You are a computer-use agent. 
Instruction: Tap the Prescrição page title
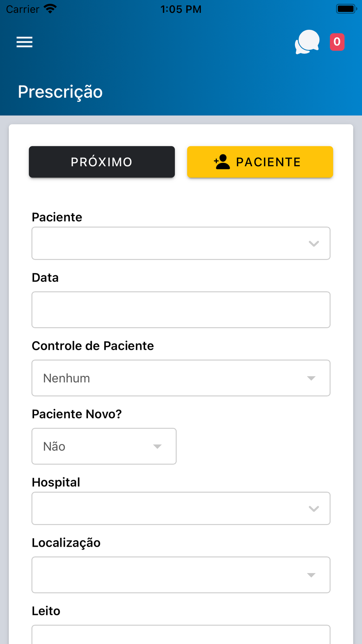tap(60, 92)
